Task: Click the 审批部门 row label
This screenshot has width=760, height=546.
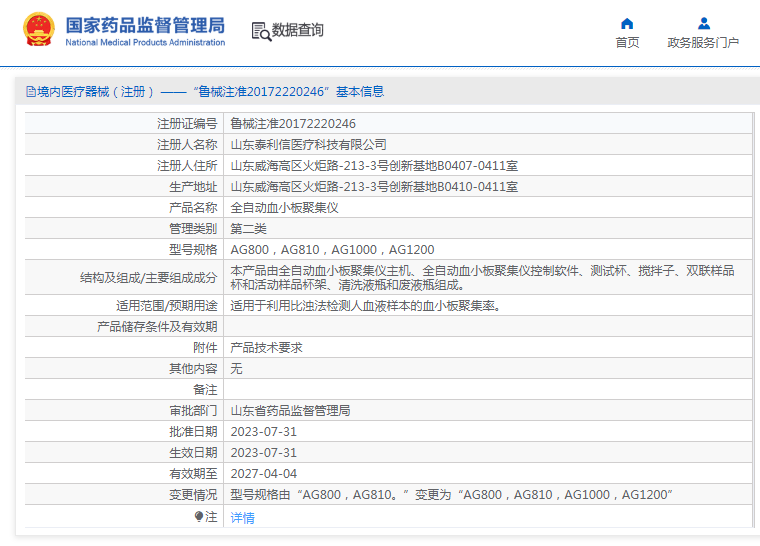Action: point(193,411)
